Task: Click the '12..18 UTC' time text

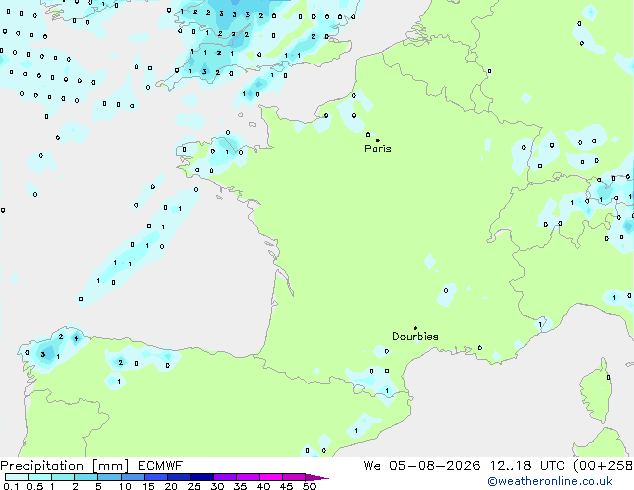Action: pos(527,466)
